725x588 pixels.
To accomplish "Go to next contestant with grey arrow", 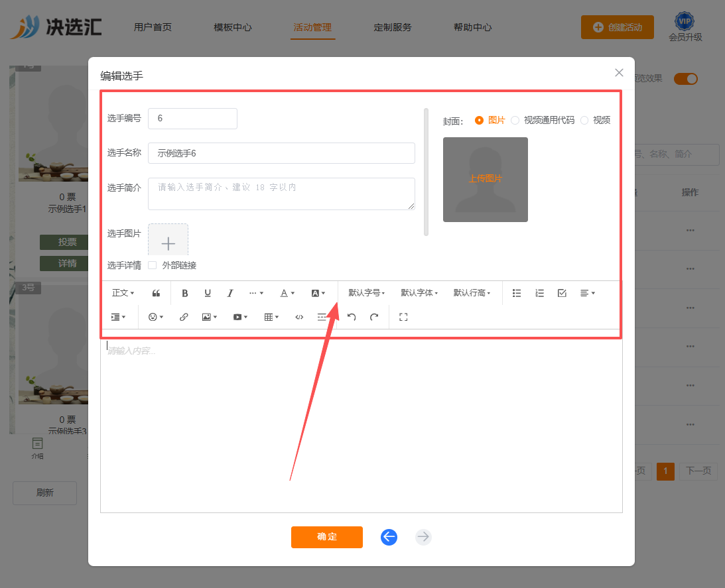I will [423, 537].
